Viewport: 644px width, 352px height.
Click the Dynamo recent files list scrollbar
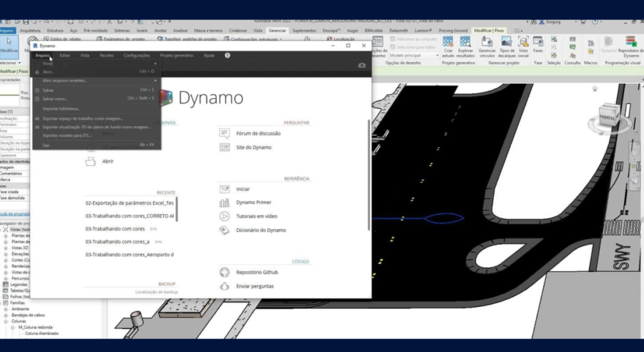pyautogui.click(x=177, y=209)
